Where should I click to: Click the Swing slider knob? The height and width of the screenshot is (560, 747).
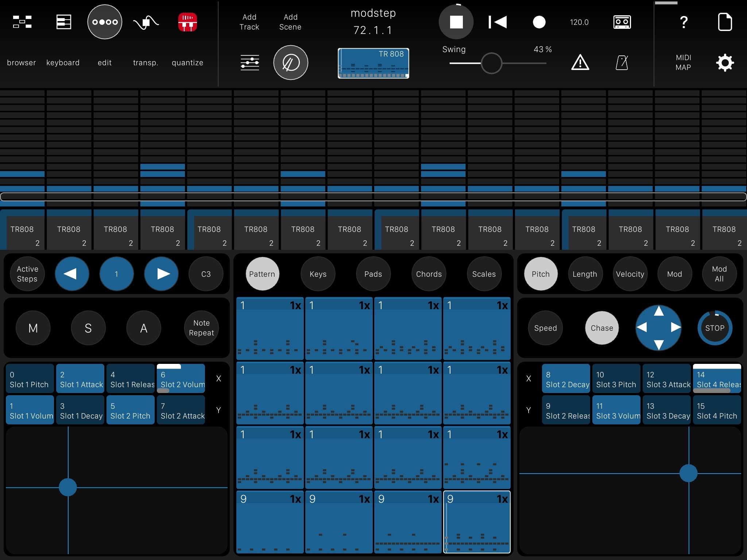491,63
